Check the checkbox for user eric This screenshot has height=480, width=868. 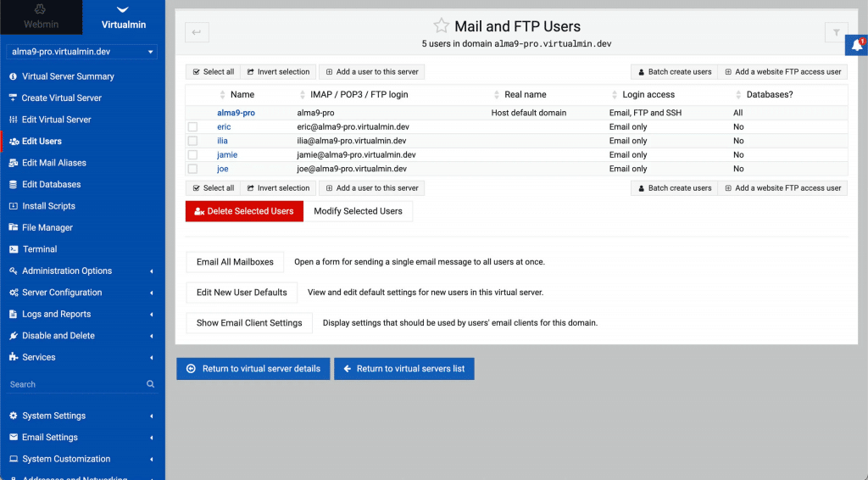point(192,127)
